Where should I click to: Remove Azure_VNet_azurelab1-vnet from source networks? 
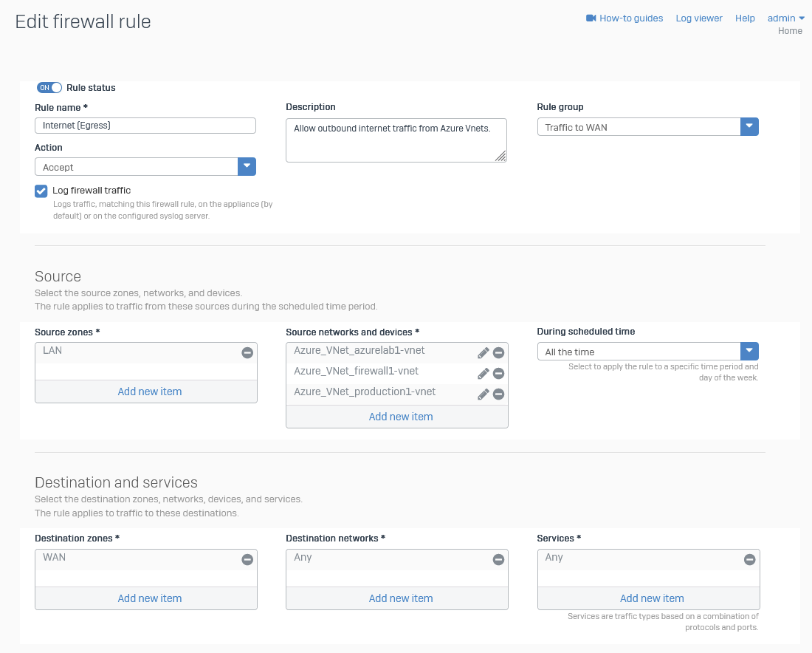(x=498, y=353)
